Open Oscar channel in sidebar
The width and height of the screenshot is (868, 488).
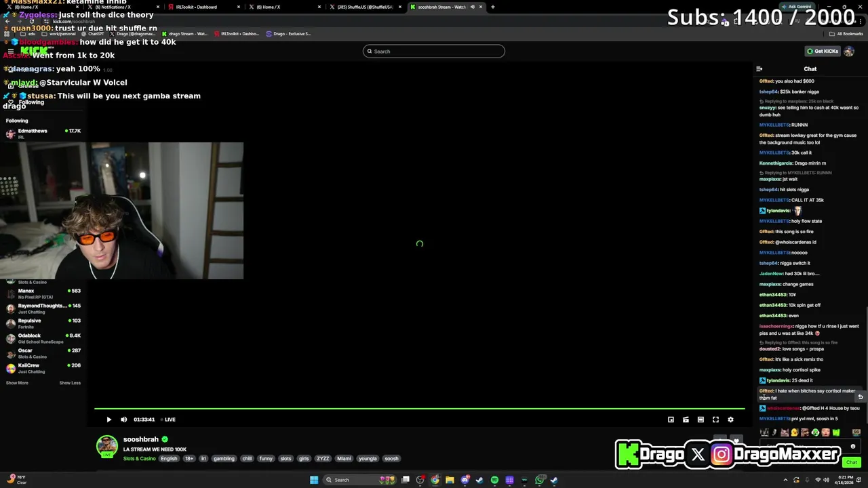point(43,353)
